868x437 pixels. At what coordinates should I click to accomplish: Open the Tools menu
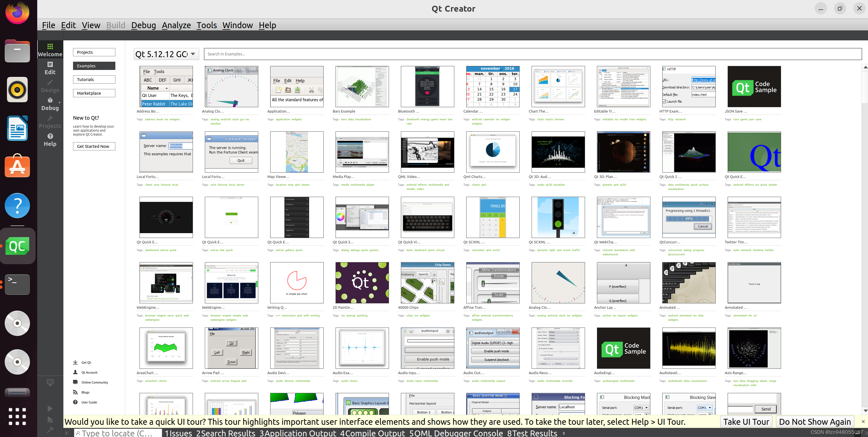[206, 25]
